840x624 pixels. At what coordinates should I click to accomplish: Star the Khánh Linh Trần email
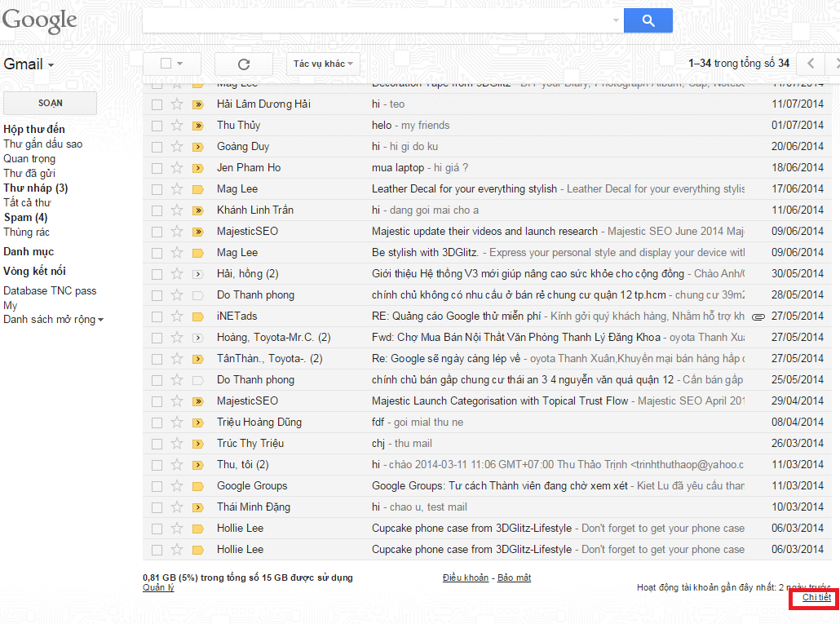(177, 210)
